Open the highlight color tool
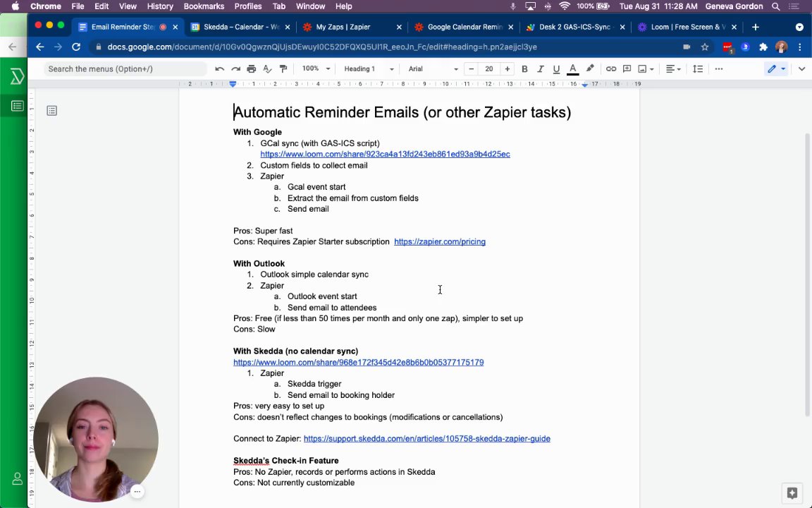 (590, 69)
